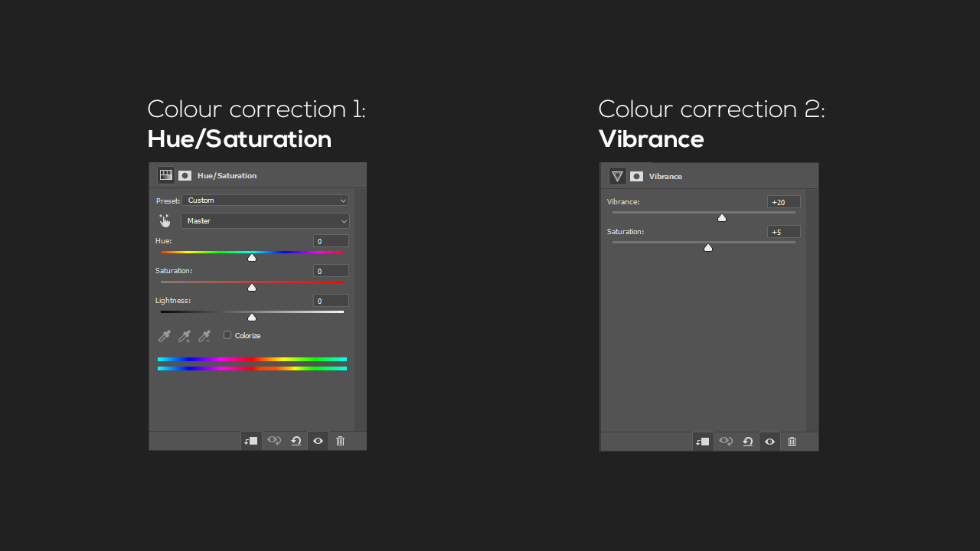This screenshot has width=980, height=551.
Task: Click the Saturation +5 value field
Action: (x=784, y=231)
